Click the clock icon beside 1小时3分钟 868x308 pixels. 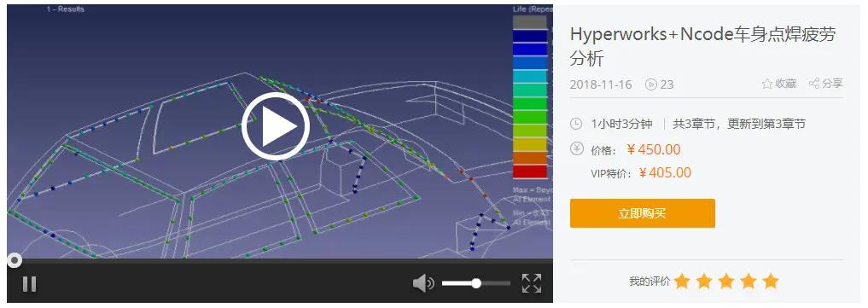(576, 124)
